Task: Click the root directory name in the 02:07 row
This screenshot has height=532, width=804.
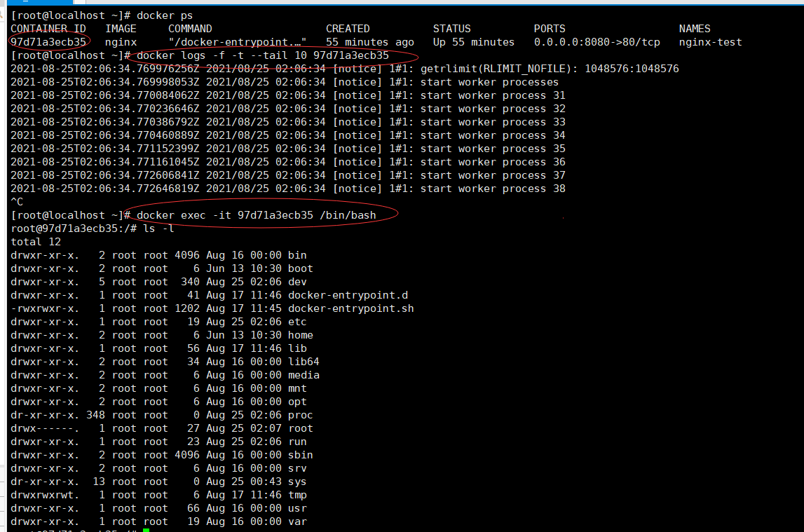Action: (300, 428)
